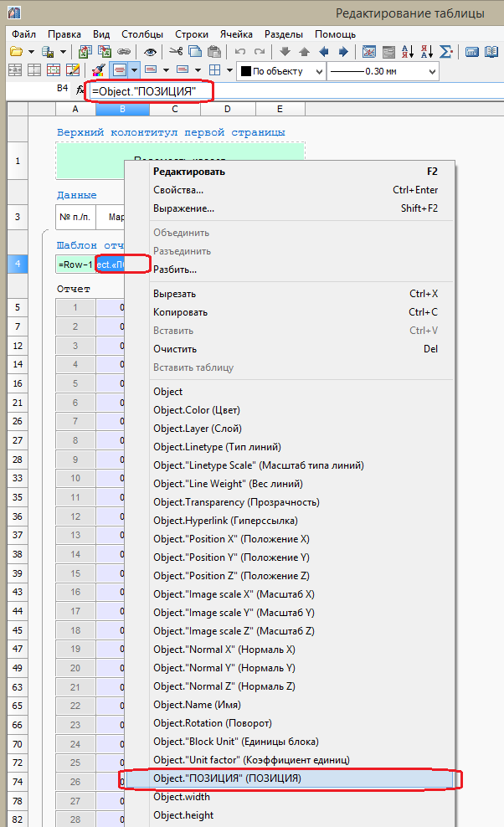Screen dimensions: 504x827
Task: Click the pencil edit table icon
Action: coord(73,70)
